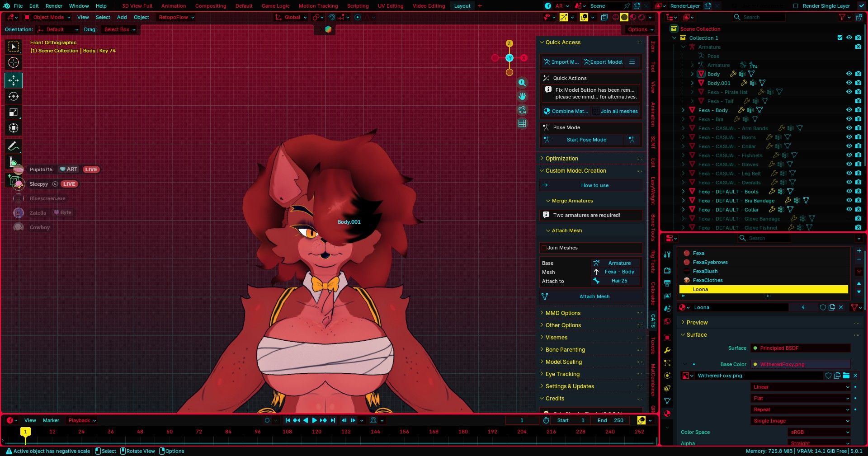Viewport: 868px width, 456px height.
Task: Open the Drag Select Box dropdown
Action: 120,29
